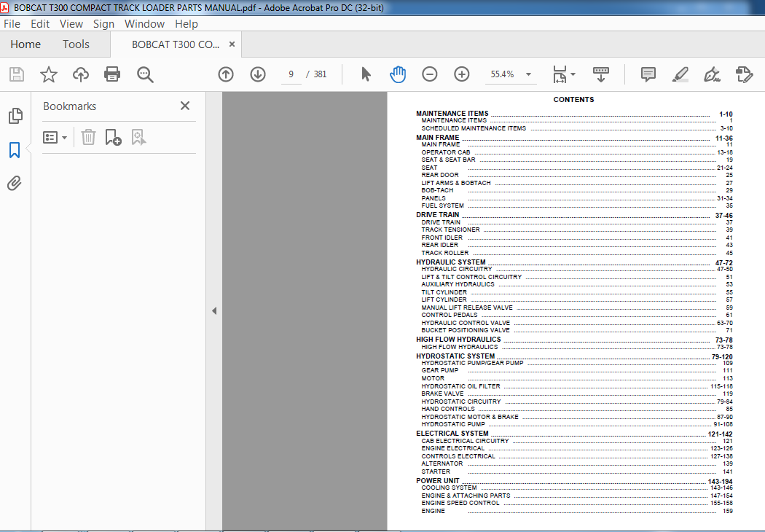765x532 pixels.
Task: Click the FUEL SYSTEM contents entry
Action: coord(442,206)
